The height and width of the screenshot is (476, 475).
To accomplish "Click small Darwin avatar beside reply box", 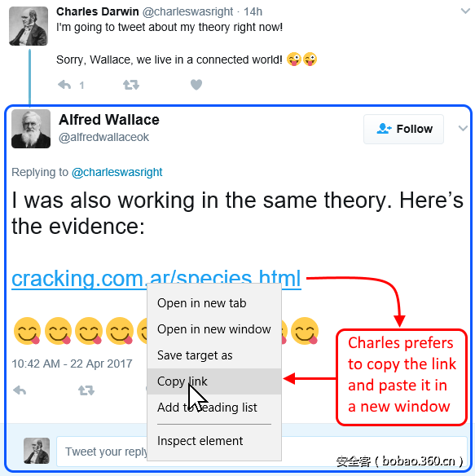I will click(x=37, y=451).
